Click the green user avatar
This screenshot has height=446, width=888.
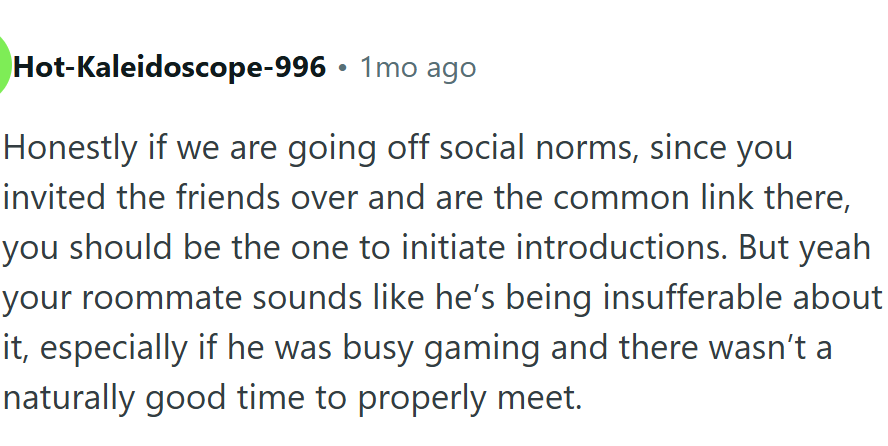coord(4,67)
